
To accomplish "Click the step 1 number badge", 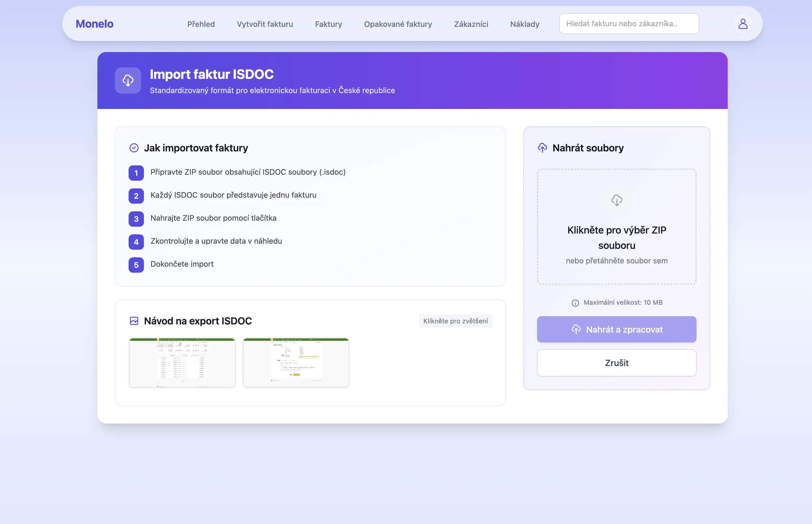I will 136,173.
